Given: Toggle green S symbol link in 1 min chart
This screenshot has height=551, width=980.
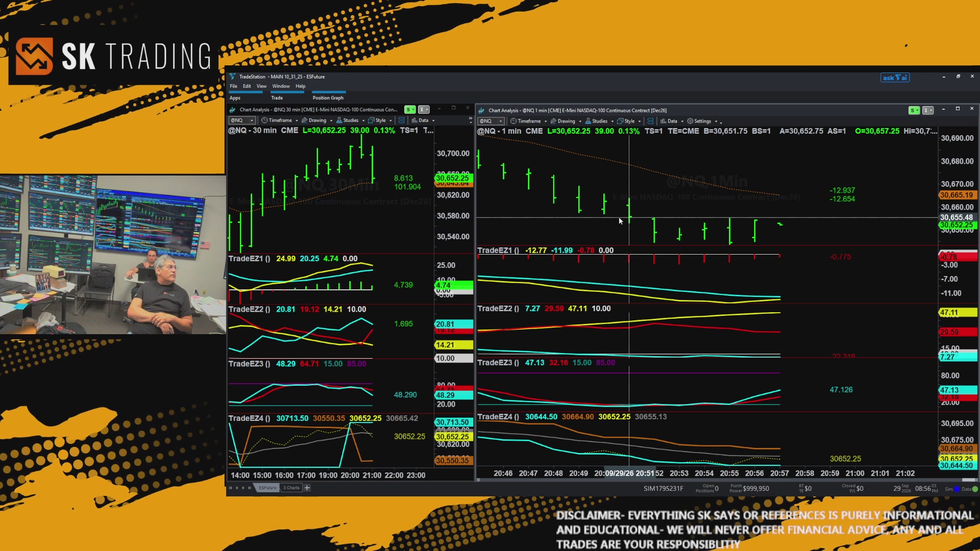Looking at the screenshot, I should tap(914, 110).
